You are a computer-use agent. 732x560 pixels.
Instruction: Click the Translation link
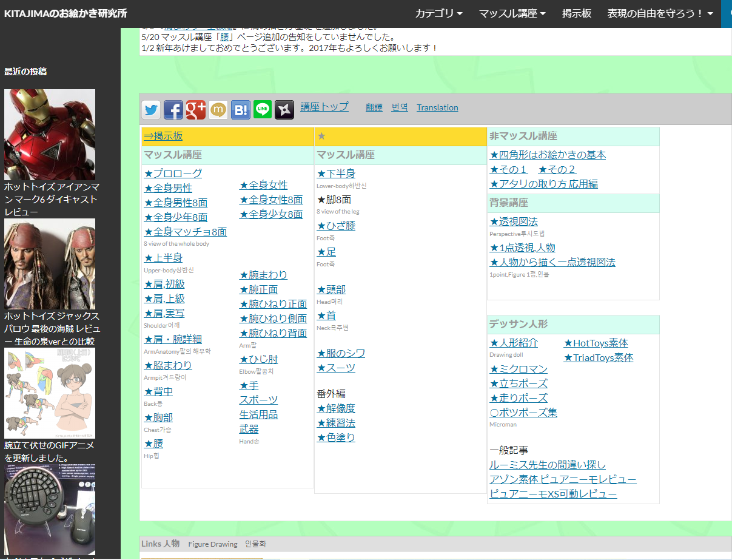click(x=437, y=107)
